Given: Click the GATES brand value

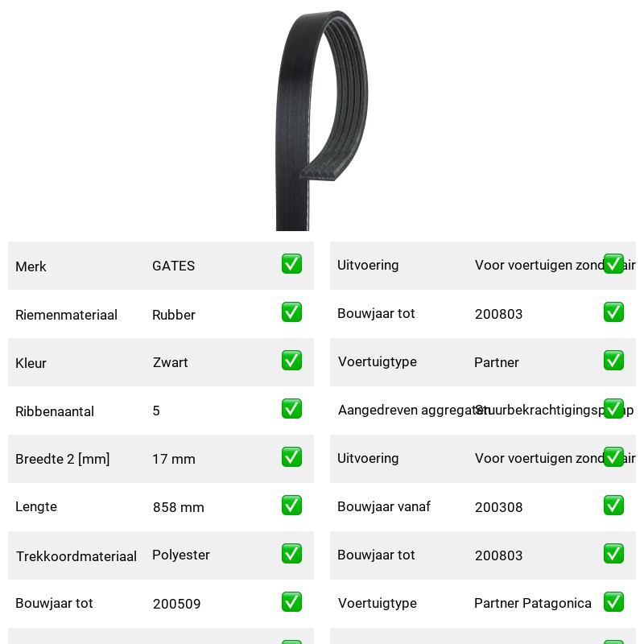Looking at the screenshot, I should (173, 266).
